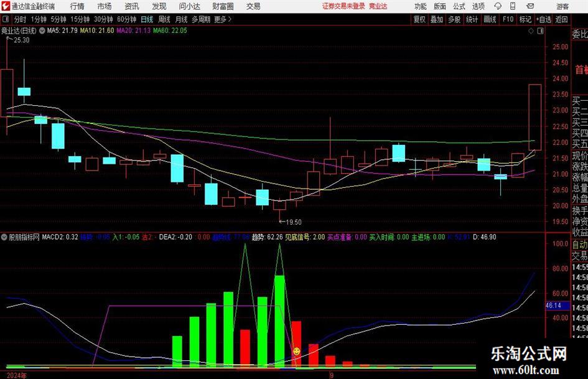Open the 公式 menu
588x379 pixels.
point(459,6)
